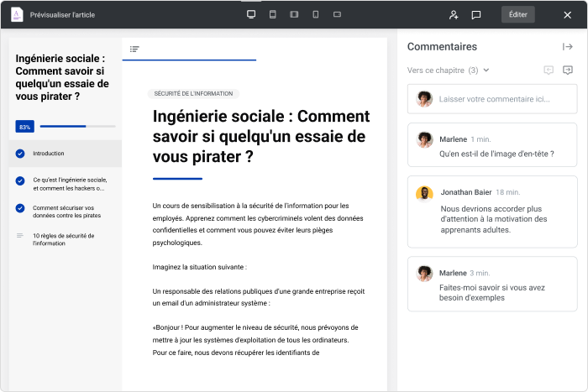Click the article document icon in header
Screen dimensions: 588x392
pos(17,14)
